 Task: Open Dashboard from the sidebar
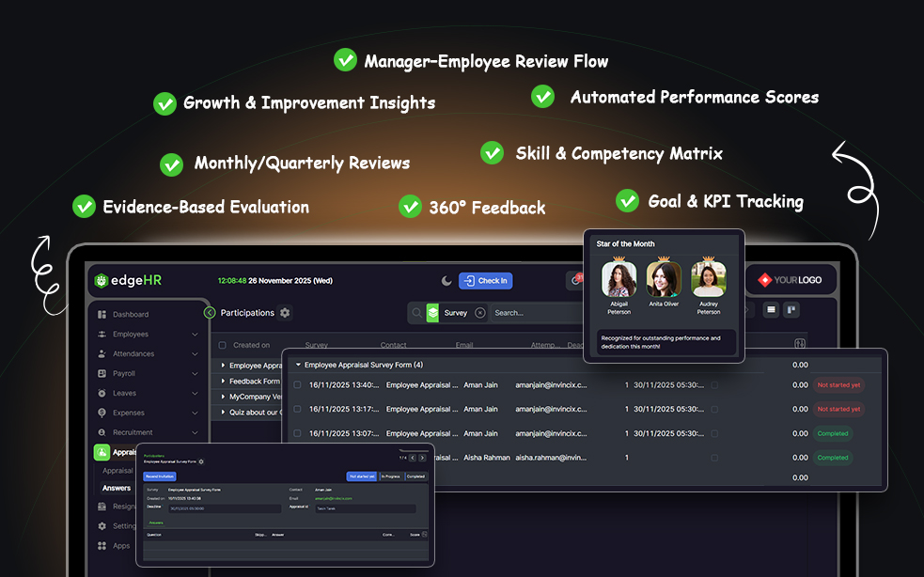click(x=131, y=314)
